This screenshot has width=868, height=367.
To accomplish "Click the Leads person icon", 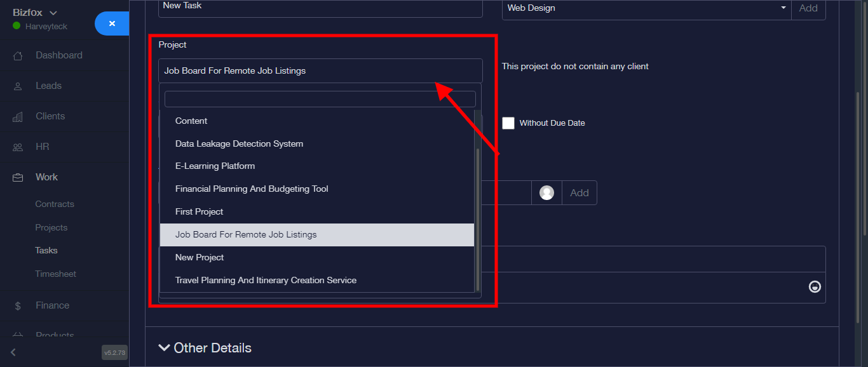I will click(x=18, y=86).
